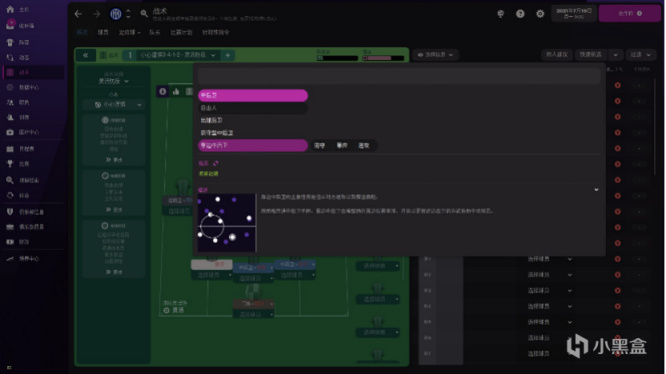The height and width of the screenshot is (374, 666).
Task: Open the tactic name 3-4-1-2 dropdown
Action: pos(178,55)
